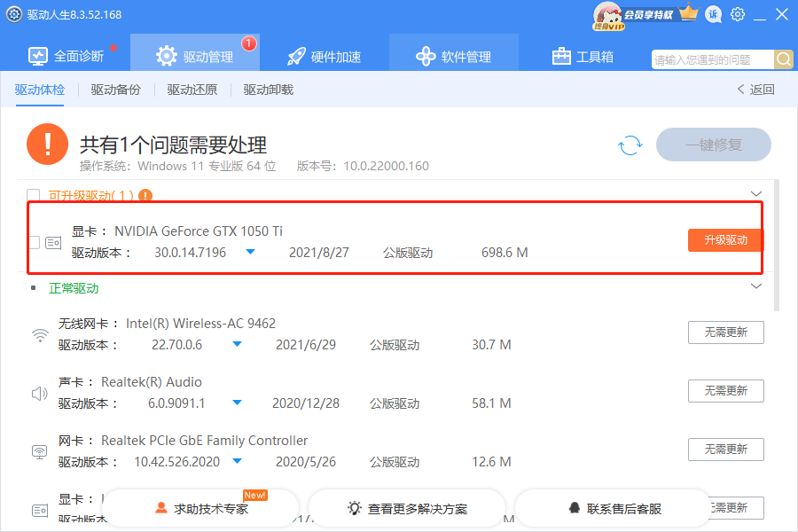Open the 会员享特权 VIP crown banner

(x=661, y=14)
